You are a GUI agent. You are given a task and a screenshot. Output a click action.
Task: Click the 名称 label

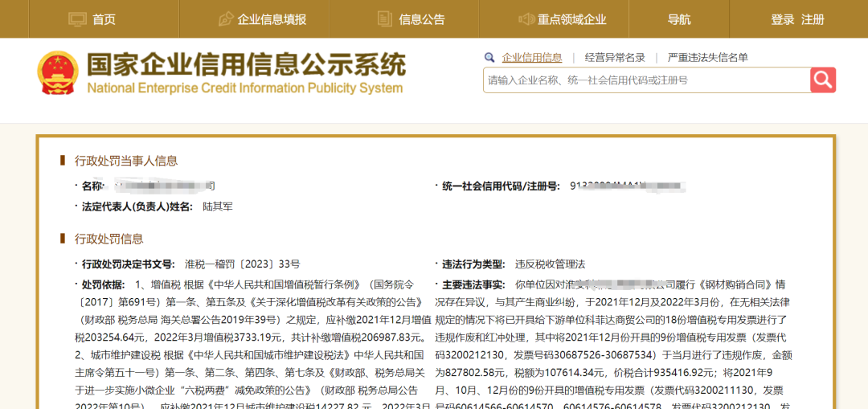coord(93,186)
